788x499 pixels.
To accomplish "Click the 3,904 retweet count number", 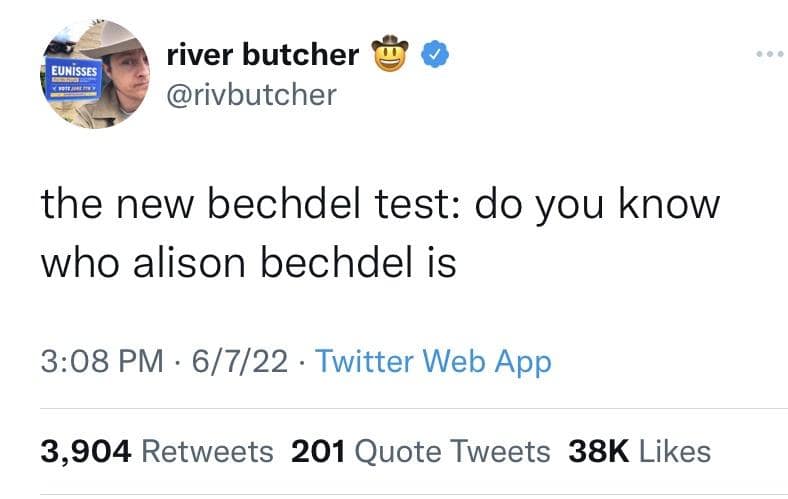I will click(x=87, y=451).
